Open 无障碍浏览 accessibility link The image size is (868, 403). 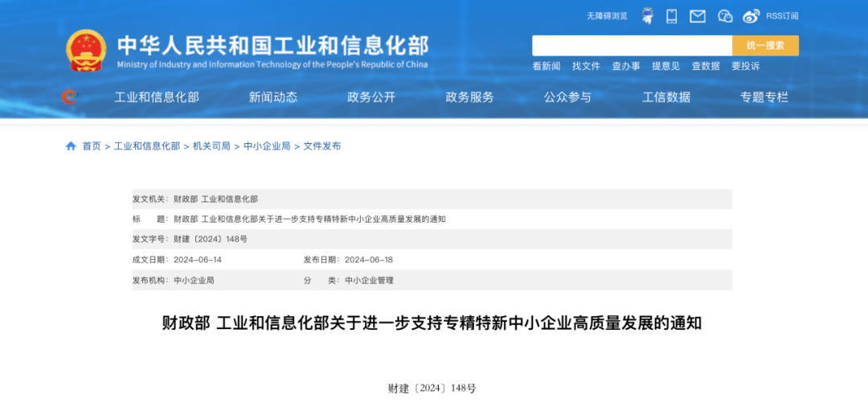tap(608, 16)
